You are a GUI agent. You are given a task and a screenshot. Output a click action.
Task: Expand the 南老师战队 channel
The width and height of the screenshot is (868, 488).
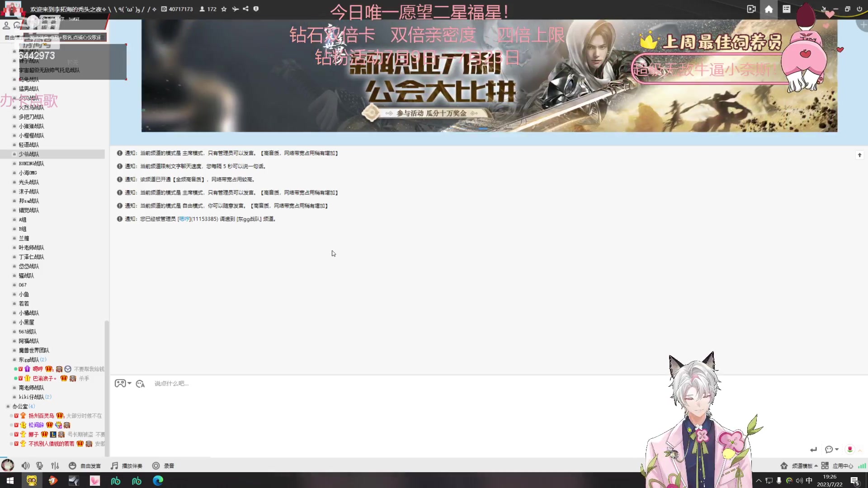[x=14, y=388]
